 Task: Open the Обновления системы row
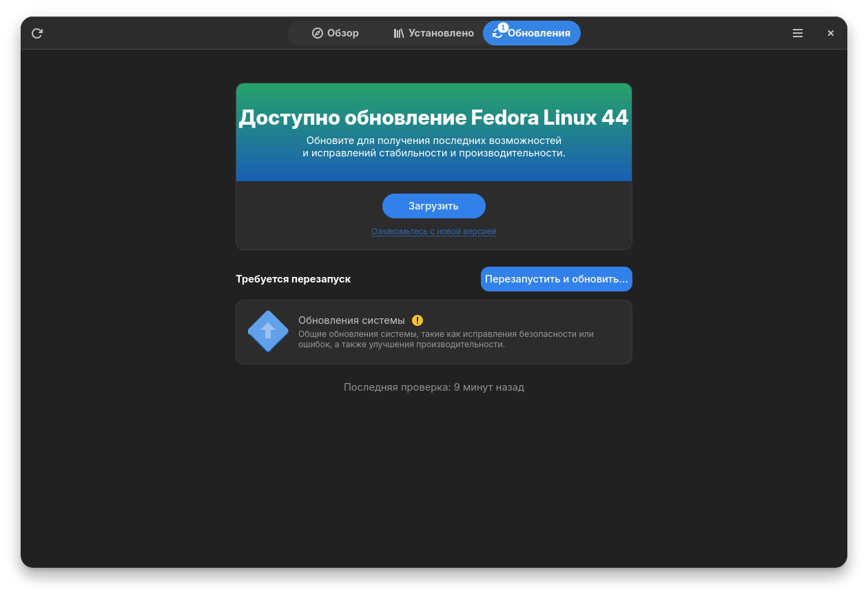coord(434,332)
